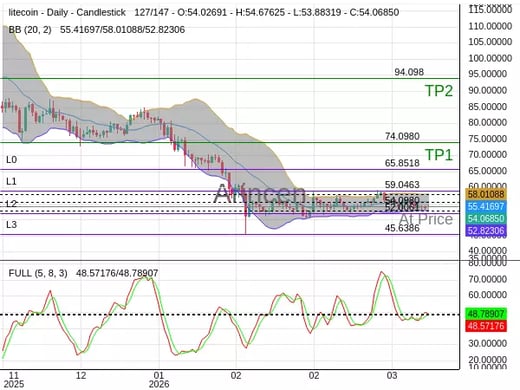Select the C:54.06850 close price value
This screenshot has width=520, height=390.
click(x=373, y=13)
